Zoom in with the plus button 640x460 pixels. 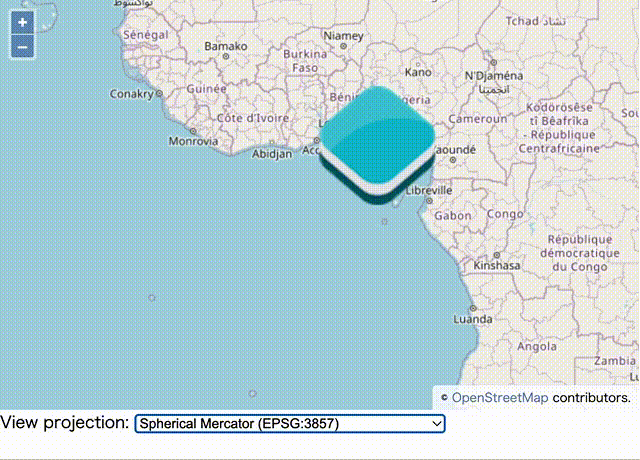tap(22, 22)
